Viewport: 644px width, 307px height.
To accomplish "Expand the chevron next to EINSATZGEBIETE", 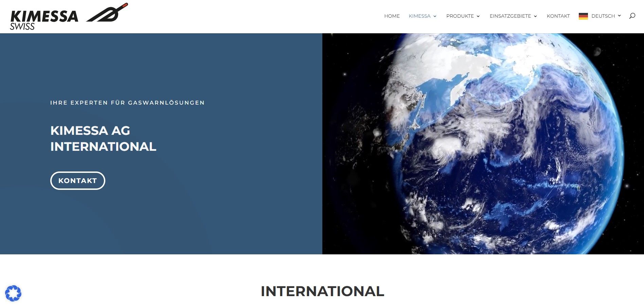I will [x=535, y=16].
